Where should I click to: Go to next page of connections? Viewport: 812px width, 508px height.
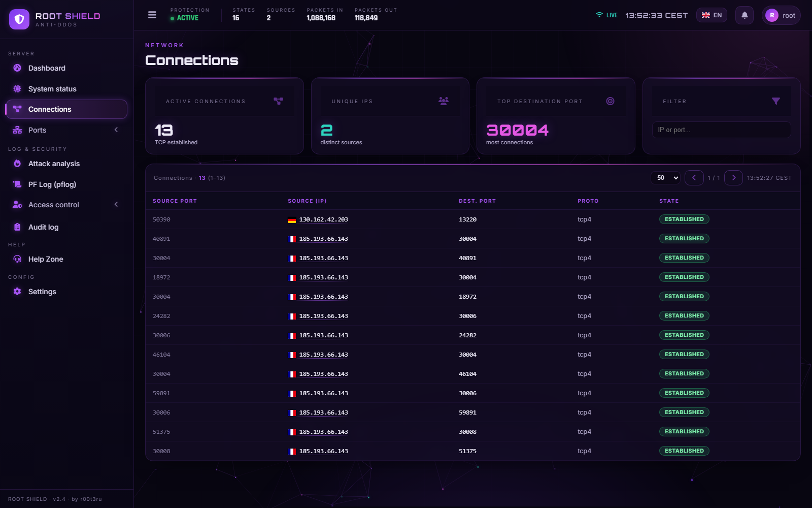pos(733,178)
